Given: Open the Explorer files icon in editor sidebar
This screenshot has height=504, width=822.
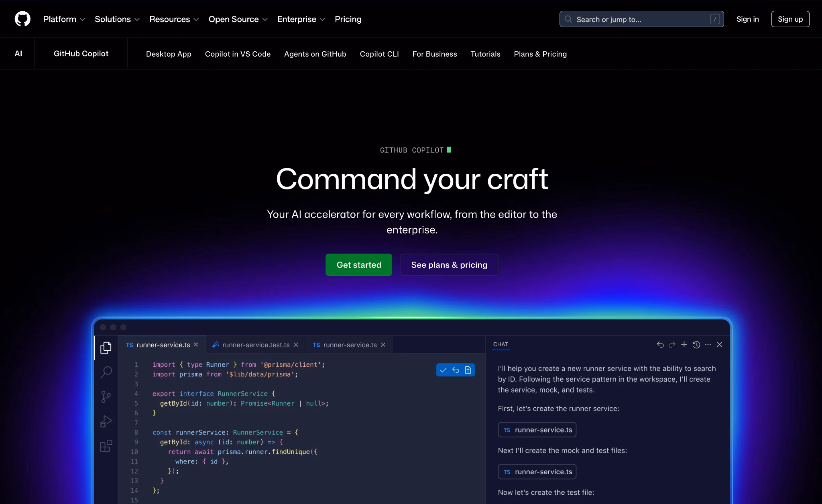Looking at the screenshot, I should click(106, 348).
